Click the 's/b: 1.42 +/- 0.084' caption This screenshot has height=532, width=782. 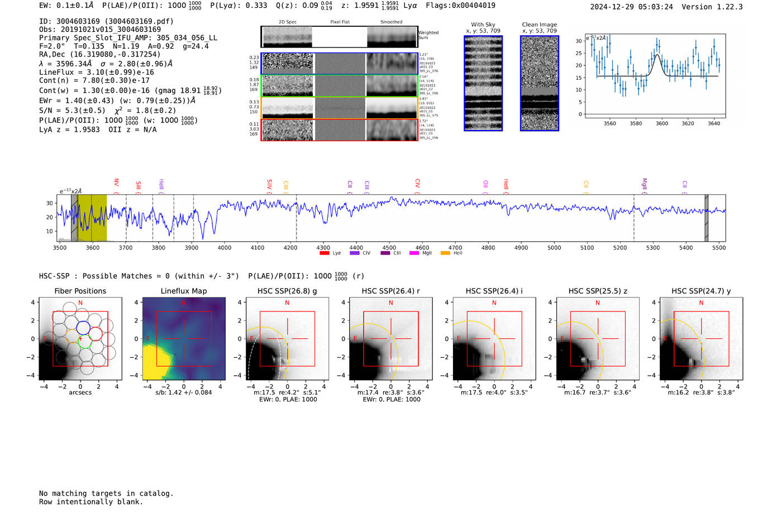pos(184,392)
